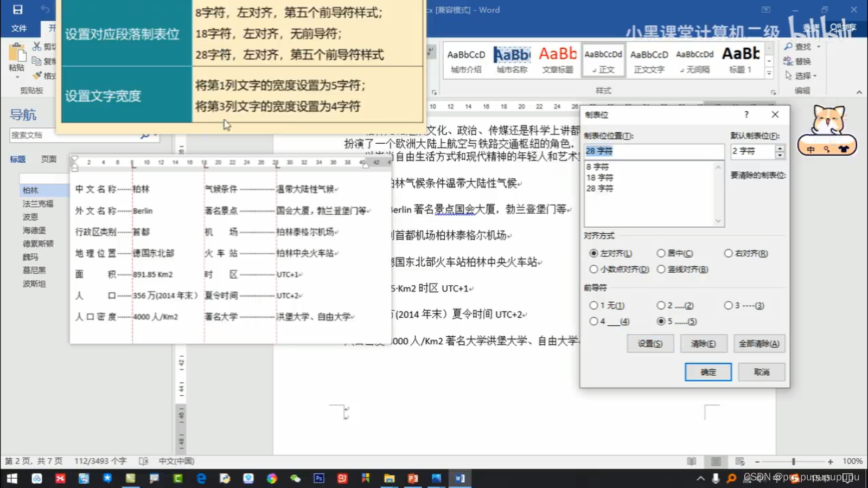The height and width of the screenshot is (488, 868).
Task: Click the 全部清除 button
Action: (x=759, y=343)
